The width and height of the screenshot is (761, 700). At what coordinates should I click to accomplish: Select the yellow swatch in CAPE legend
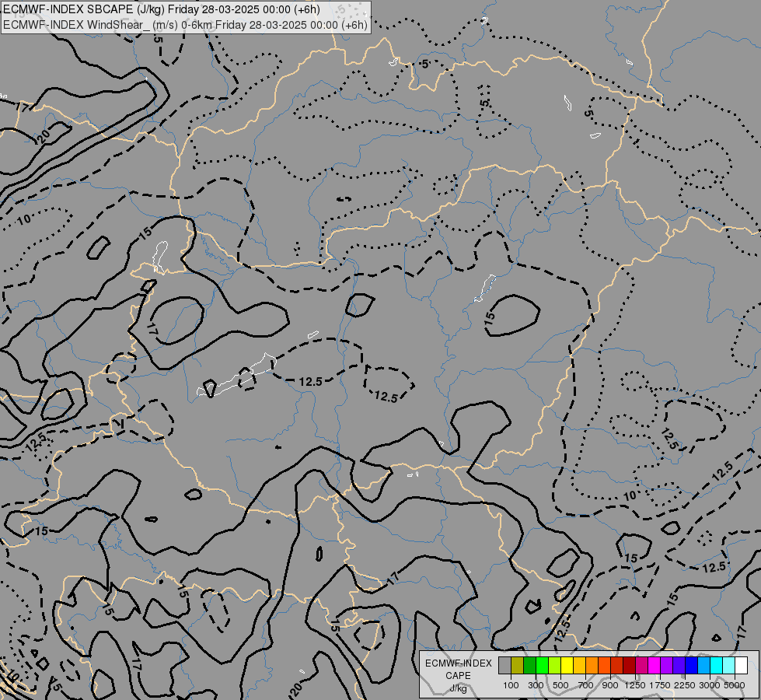(567, 665)
